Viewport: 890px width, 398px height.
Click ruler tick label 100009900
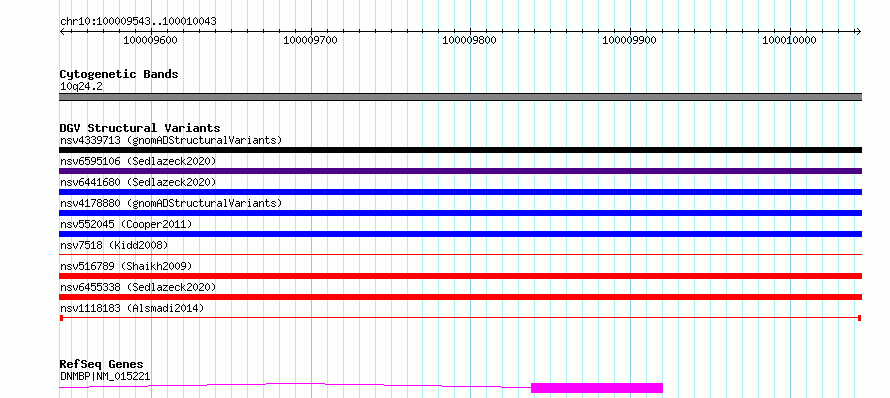[x=630, y=40]
